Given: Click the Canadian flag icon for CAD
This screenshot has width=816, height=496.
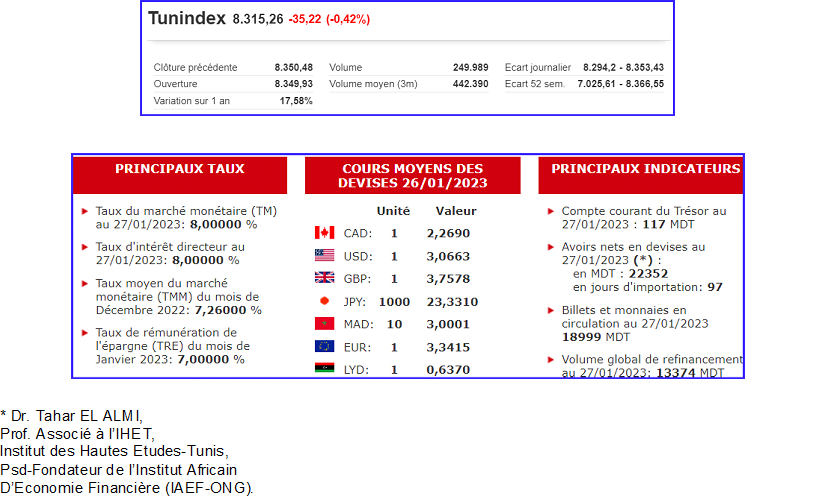Looking at the screenshot, I should [x=324, y=233].
